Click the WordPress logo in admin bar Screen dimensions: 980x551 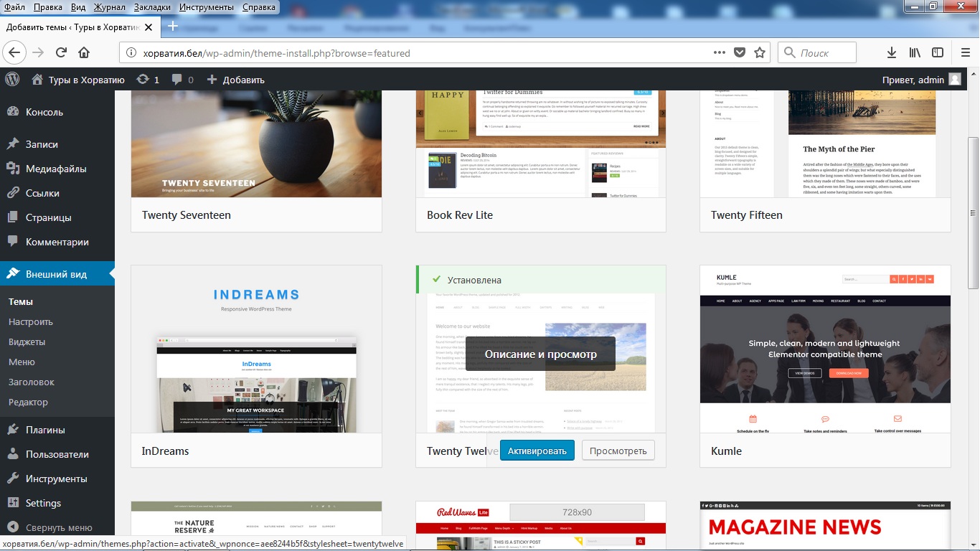(13, 80)
